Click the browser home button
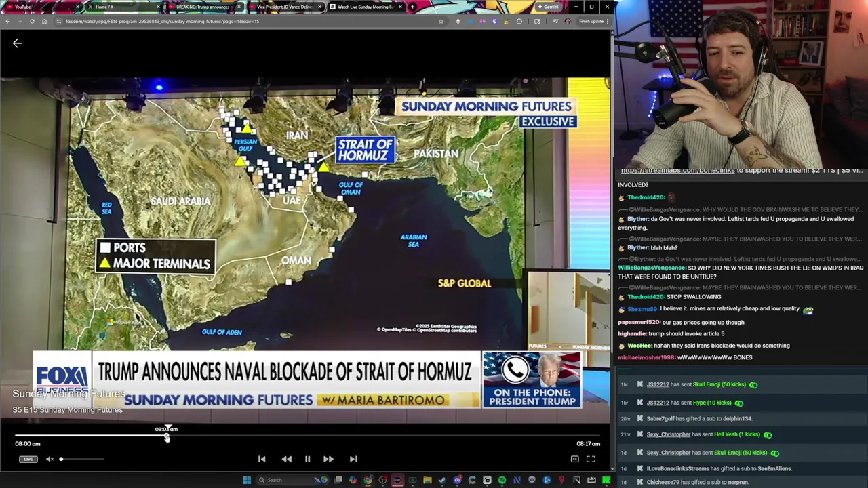Screen dimensions: 868x488 click(x=44, y=21)
